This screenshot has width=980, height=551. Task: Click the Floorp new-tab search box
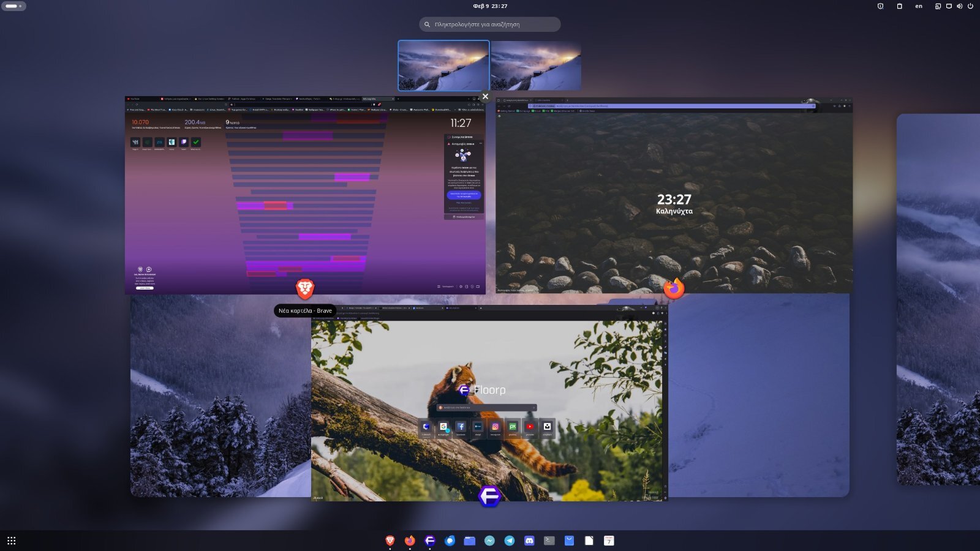pos(487,407)
